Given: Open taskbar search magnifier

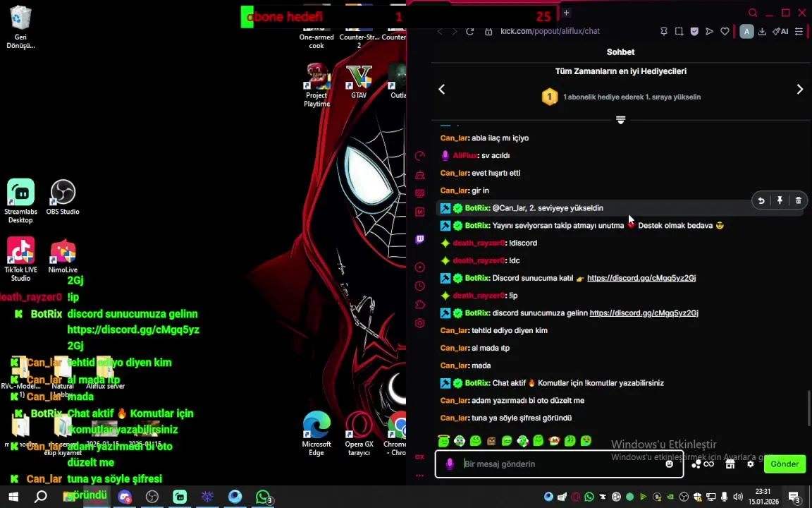Looking at the screenshot, I should tap(40, 497).
